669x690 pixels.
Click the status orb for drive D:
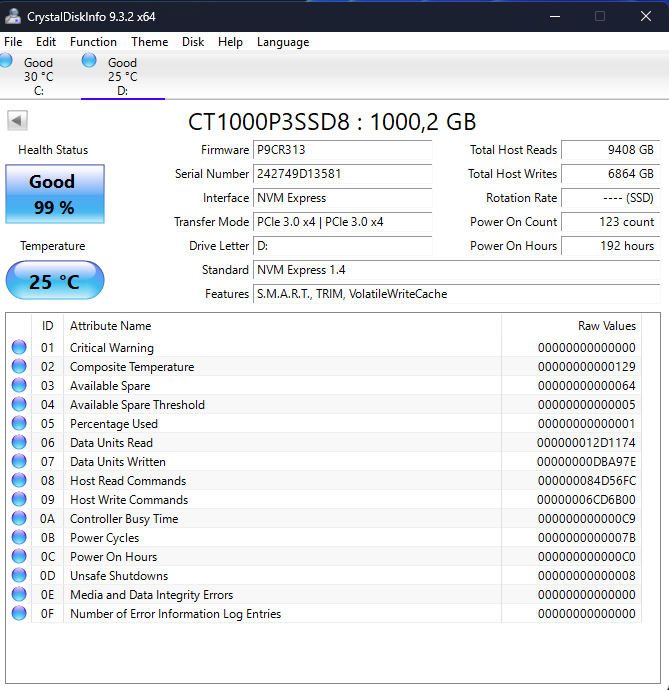(x=89, y=61)
